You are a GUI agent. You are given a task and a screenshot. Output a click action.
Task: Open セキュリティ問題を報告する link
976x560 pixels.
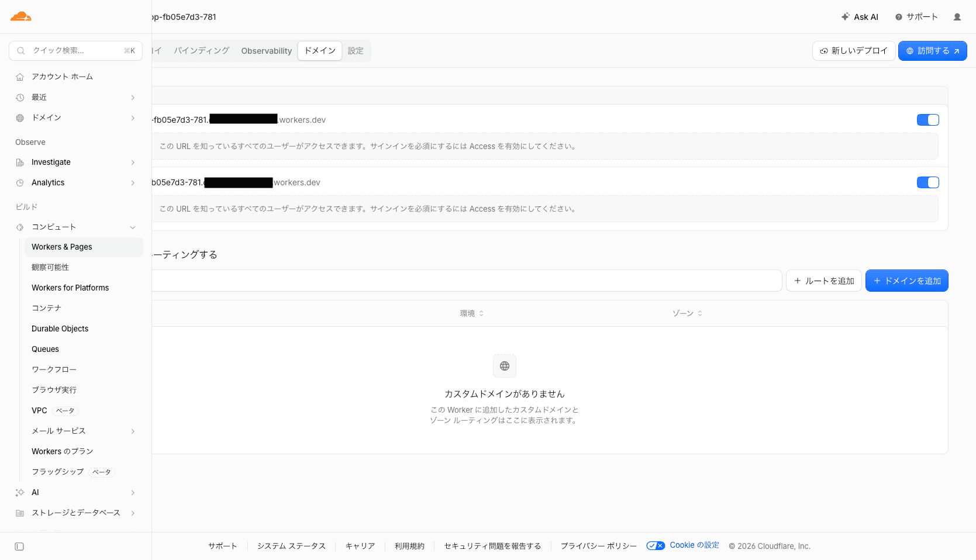[x=492, y=546]
